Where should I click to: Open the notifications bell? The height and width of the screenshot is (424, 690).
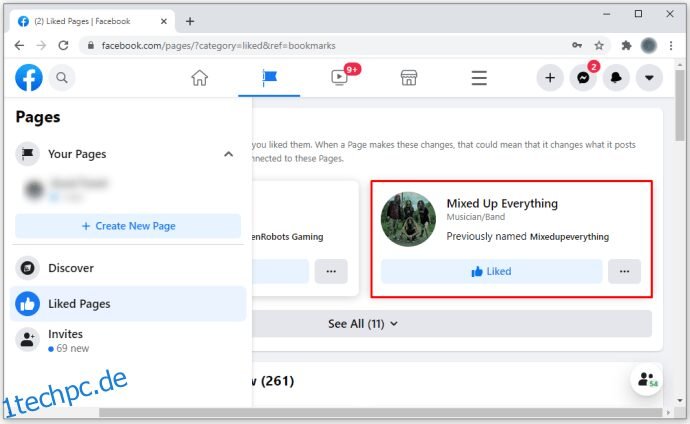pos(616,78)
